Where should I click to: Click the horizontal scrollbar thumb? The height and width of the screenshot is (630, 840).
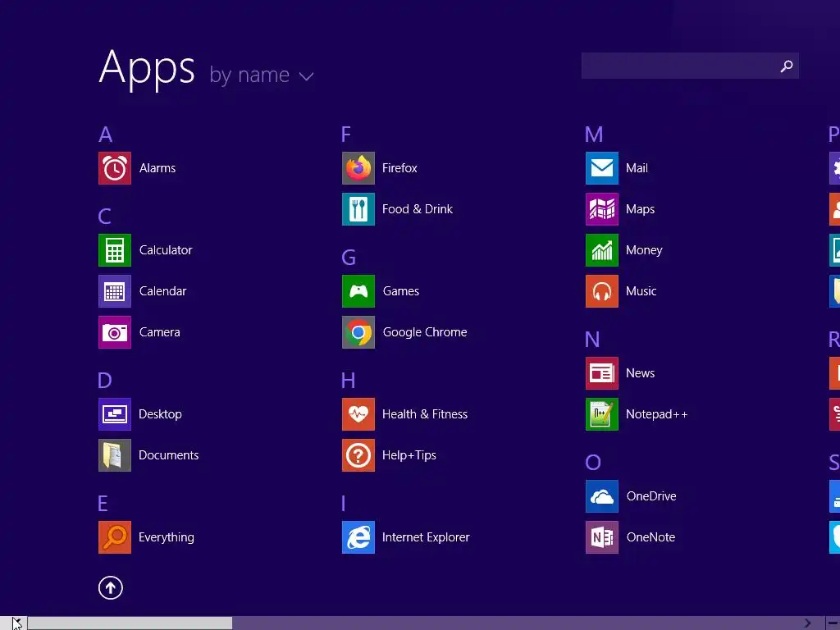130,623
